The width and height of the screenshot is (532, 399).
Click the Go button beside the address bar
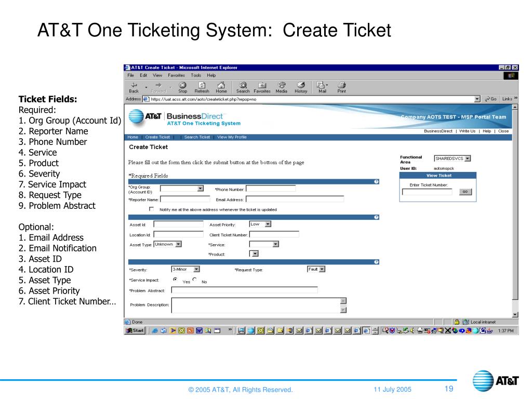pyautogui.click(x=490, y=99)
